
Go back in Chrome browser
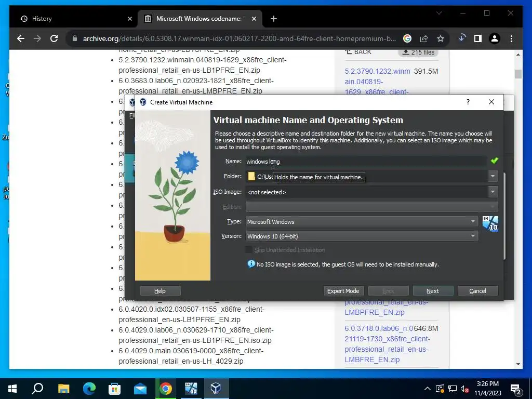(x=21, y=38)
